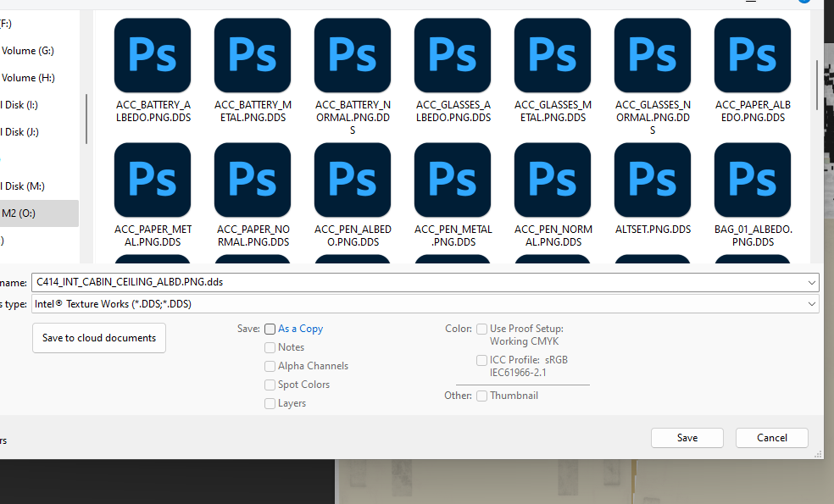
Task: Click the sidebar navigation scrollbar
Action: point(86,119)
